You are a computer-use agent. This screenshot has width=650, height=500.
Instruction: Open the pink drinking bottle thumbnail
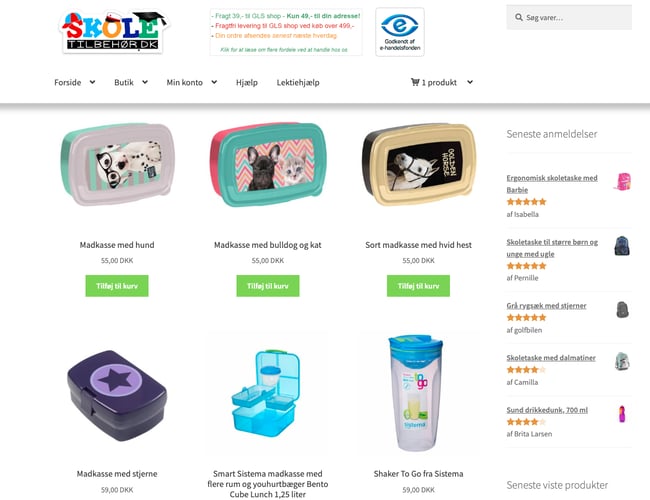622,414
